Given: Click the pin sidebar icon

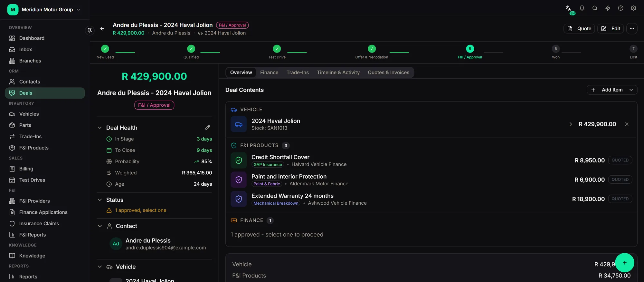Looking at the screenshot, I should [x=90, y=30].
